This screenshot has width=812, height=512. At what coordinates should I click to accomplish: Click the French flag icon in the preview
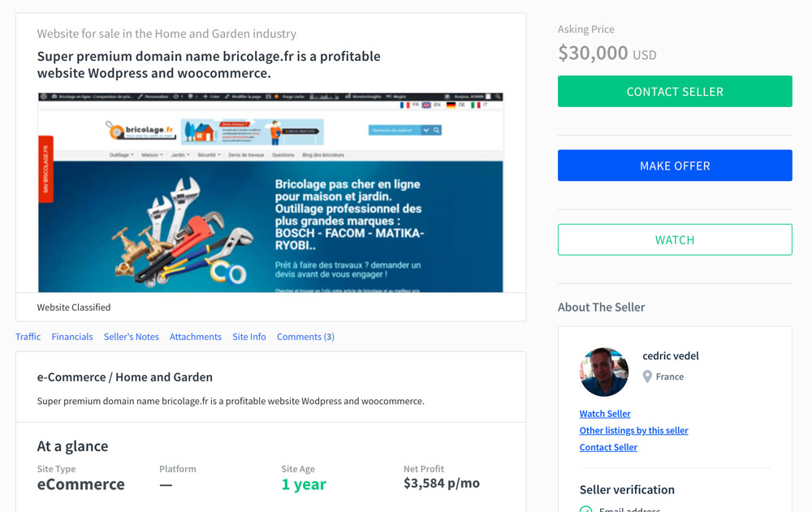coord(405,105)
